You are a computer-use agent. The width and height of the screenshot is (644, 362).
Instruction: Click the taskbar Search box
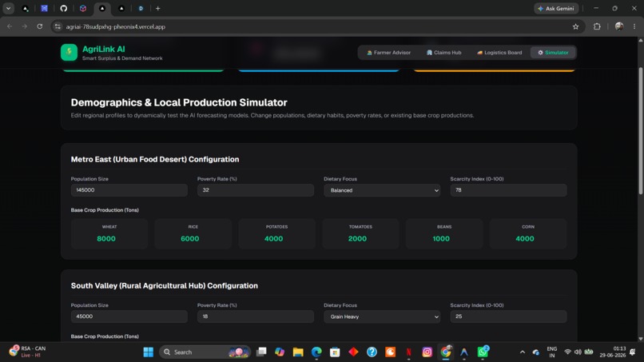(x=205, y=352)
